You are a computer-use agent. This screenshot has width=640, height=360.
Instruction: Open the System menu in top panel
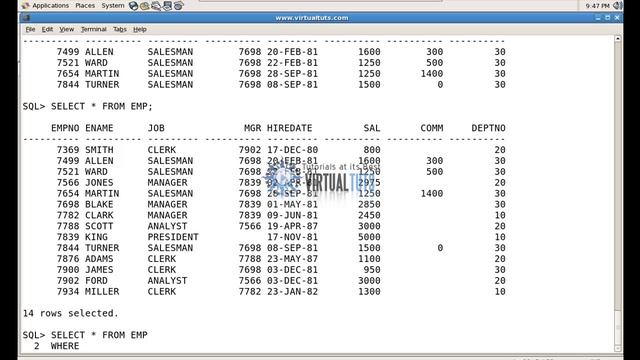[x=113, y=6]
